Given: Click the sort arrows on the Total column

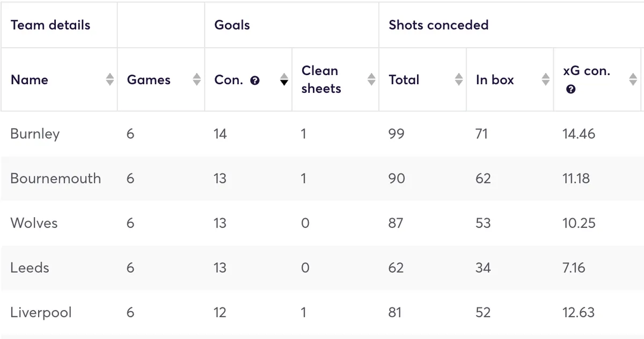Looking at the screenshot, I should coord(459,79).
